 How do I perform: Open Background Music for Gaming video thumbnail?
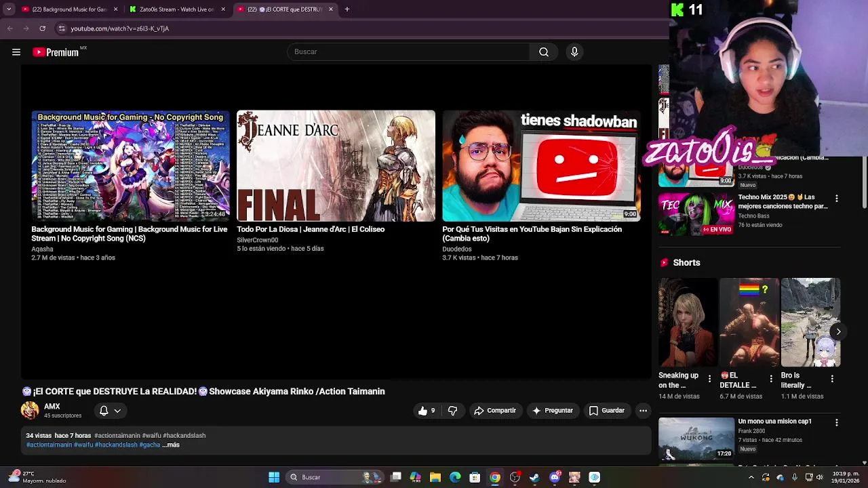tap(130, 165)
